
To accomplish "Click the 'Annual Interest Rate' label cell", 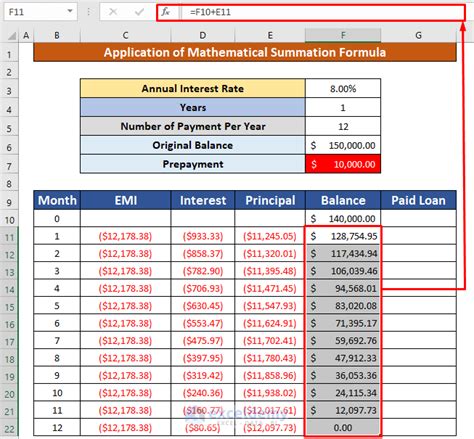I will tap(193, 88).
